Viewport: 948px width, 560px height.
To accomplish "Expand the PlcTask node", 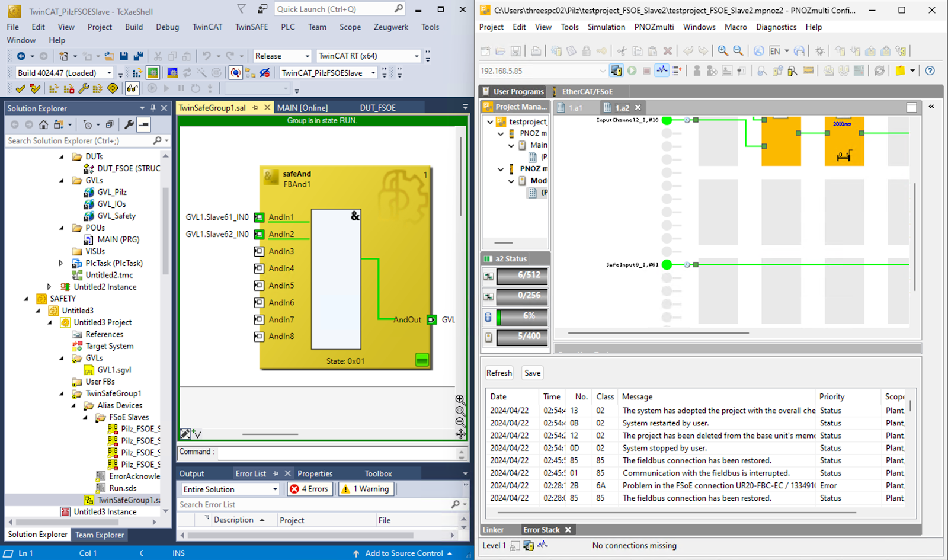I will coord(61,263).
